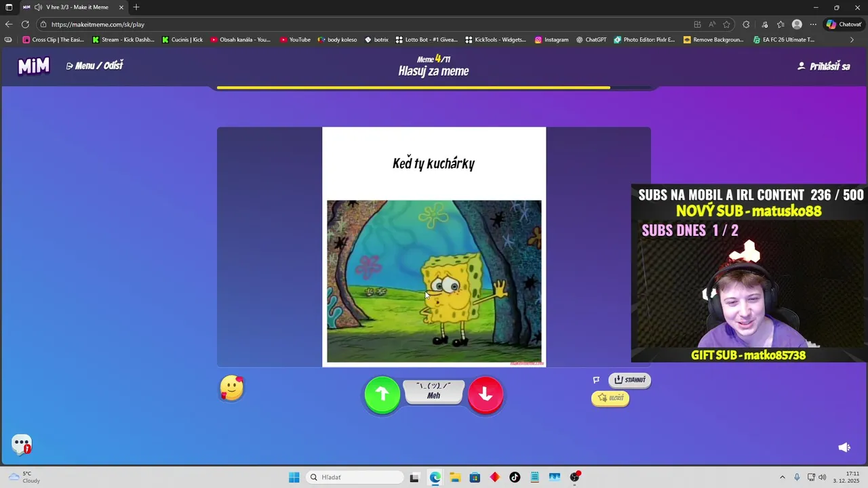868x488 pixels.
Task: Report the meme with flag icon
Action: (x=597, y=380)
